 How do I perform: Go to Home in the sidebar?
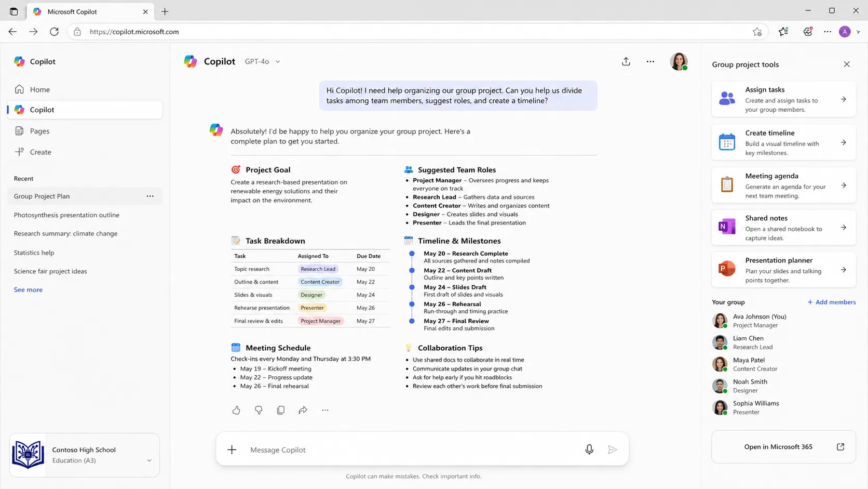(85, 89)
